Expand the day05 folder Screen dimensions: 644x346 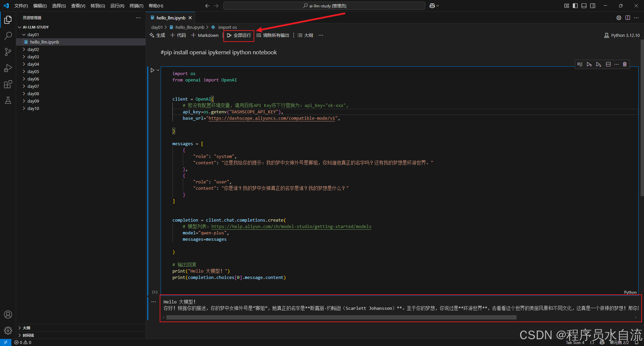coord(81,71)
